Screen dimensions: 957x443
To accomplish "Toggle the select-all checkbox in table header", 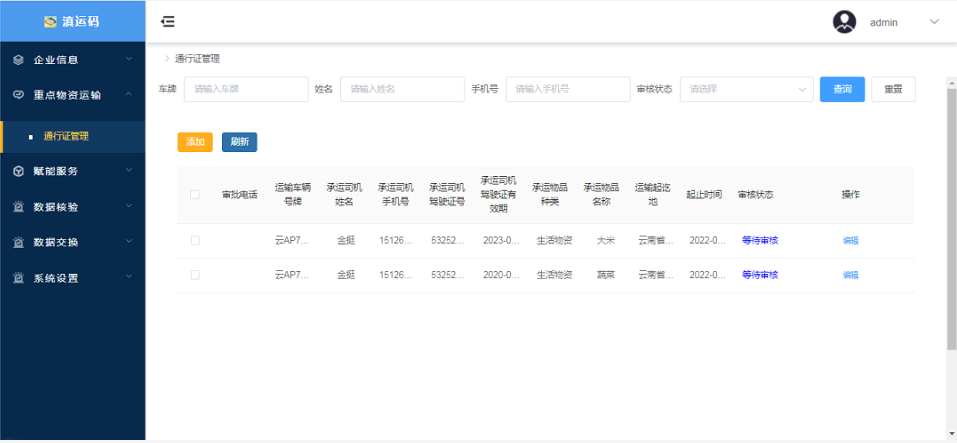I will pos(195,195).
